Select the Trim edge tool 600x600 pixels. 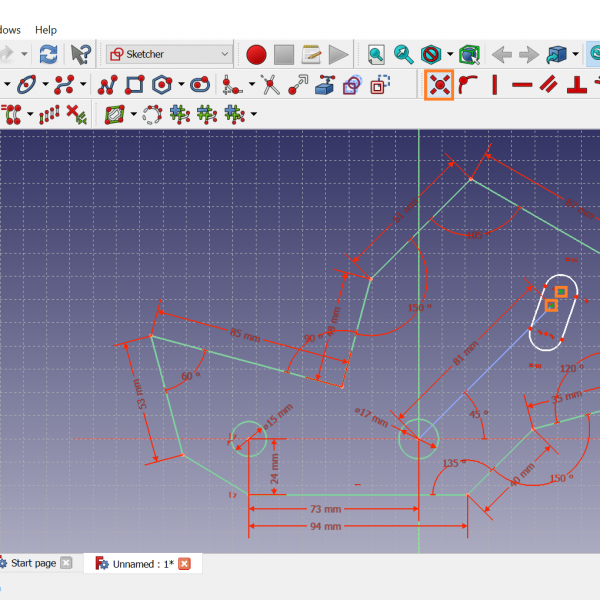269,85
